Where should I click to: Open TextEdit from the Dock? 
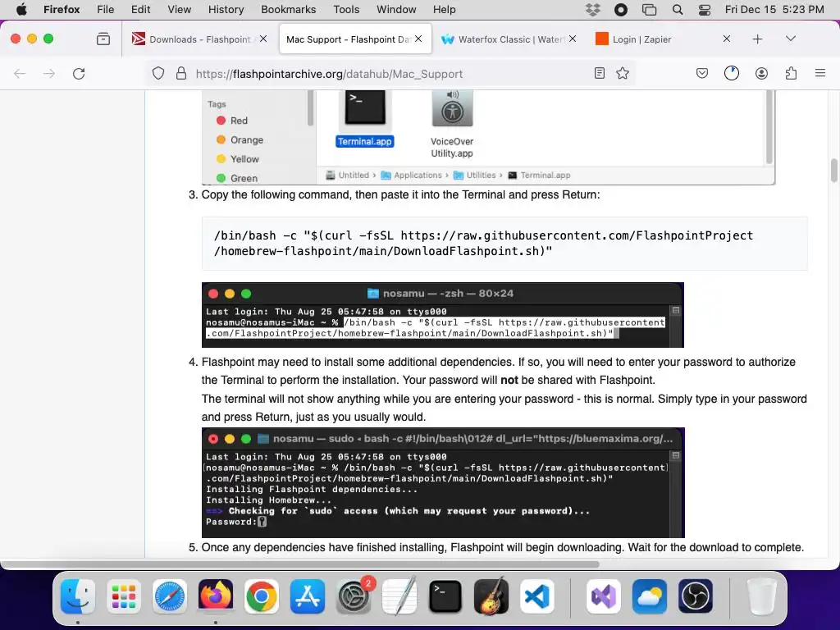(399, 596)
